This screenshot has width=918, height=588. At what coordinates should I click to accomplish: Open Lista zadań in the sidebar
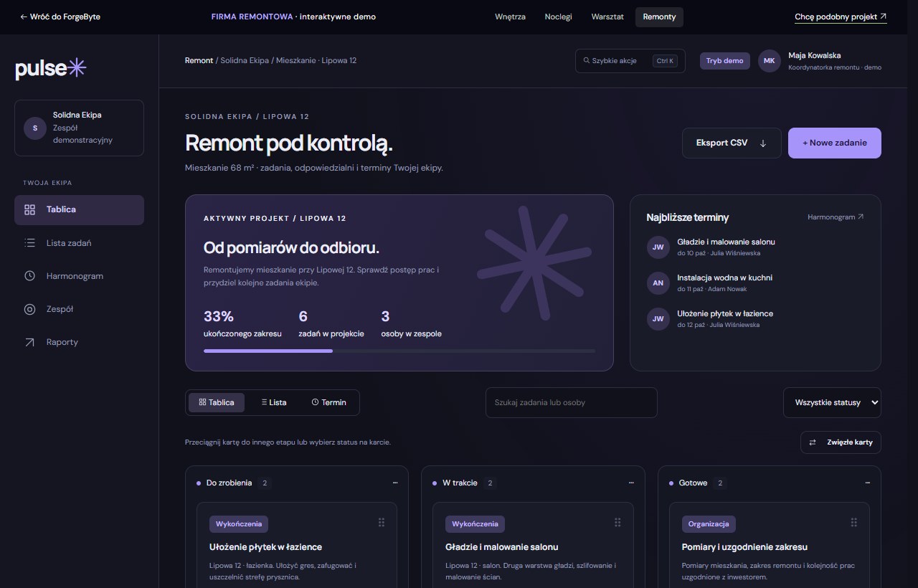pyautogui.click(x=79, y=243)
